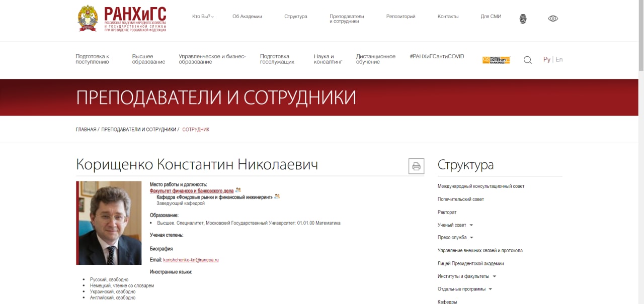644x304 pixels.
Task: Switch language to Ру
Action: 547,59
